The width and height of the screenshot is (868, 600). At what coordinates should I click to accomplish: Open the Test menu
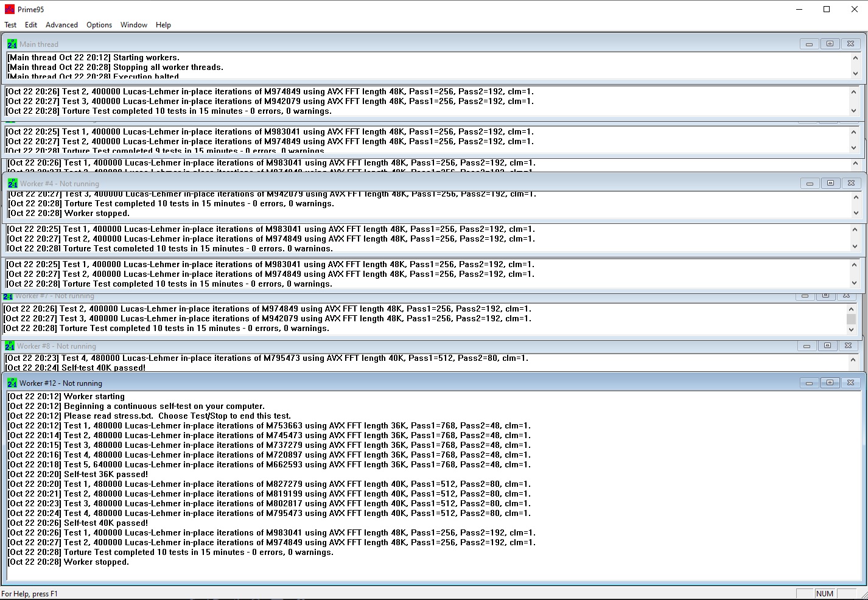[x=10, y=25]
